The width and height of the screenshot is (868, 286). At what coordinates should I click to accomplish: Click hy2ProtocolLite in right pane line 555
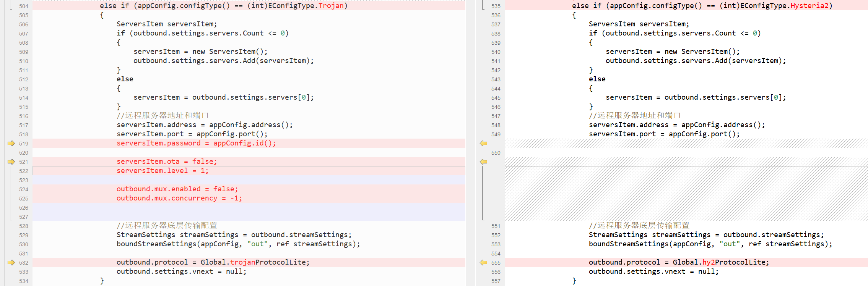click(733, 263)
